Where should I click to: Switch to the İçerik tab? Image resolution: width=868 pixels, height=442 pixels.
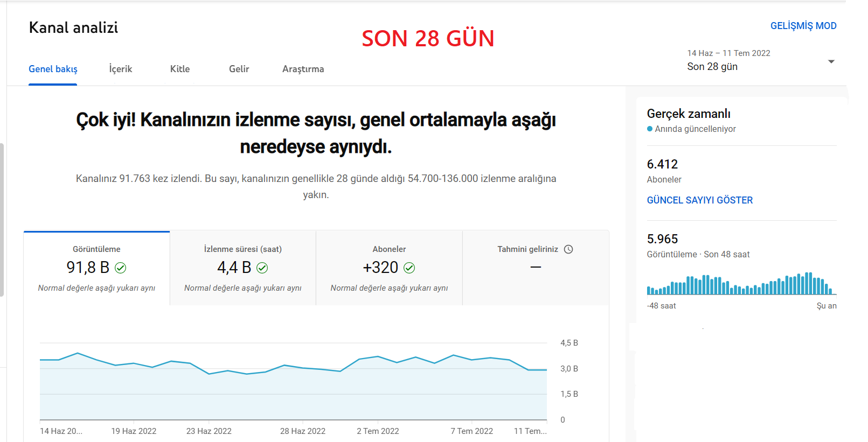[x=120, y=69]
